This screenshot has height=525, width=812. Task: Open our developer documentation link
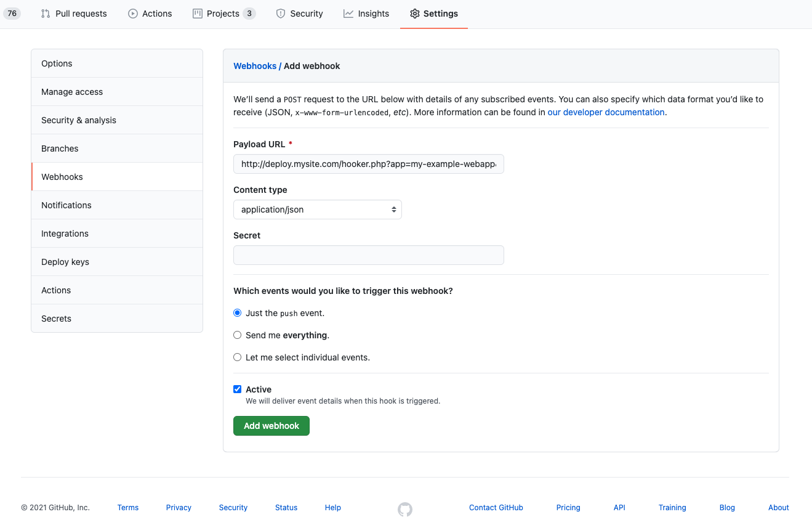[x=605, y=112]
